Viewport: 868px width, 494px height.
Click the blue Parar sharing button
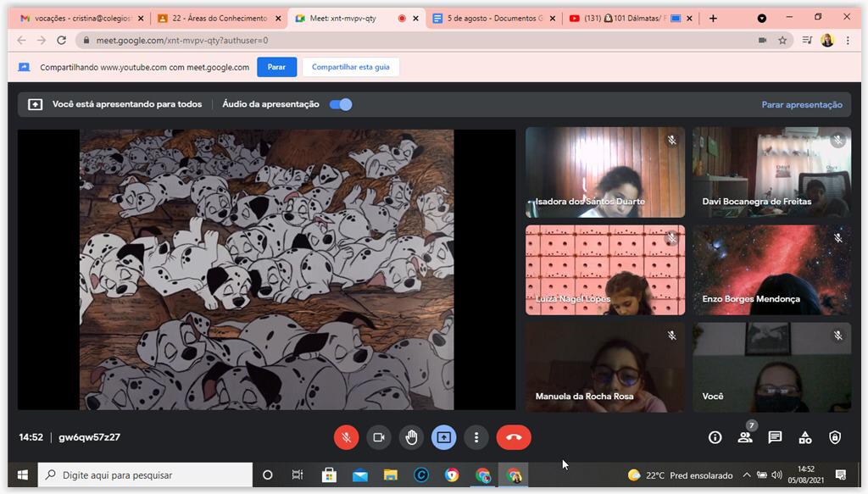[276, 67]
